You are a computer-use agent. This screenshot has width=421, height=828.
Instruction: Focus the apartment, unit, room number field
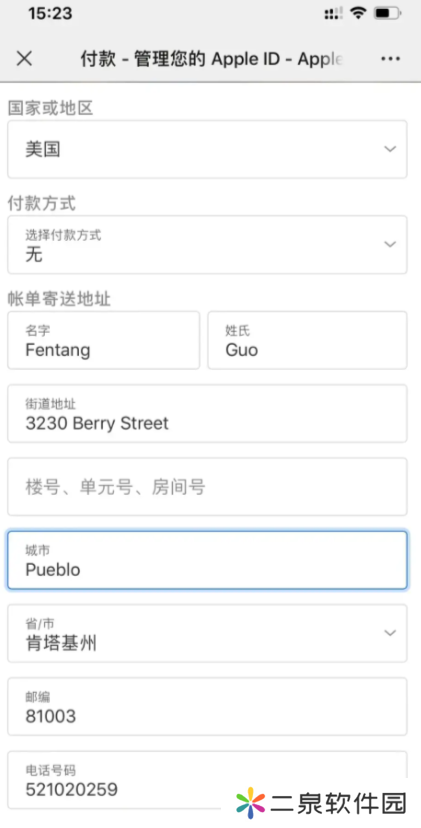(207, 486)
